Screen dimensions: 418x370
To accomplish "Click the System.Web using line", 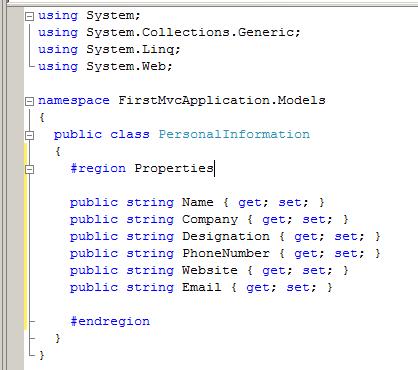I will tap(105, 66).
